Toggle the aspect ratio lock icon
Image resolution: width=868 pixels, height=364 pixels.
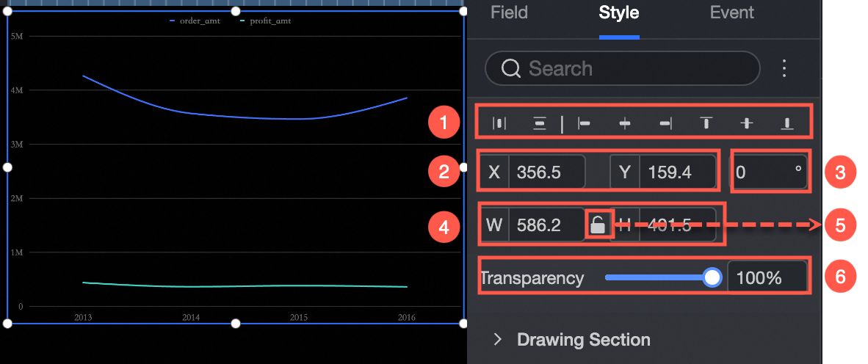point(597,225)
